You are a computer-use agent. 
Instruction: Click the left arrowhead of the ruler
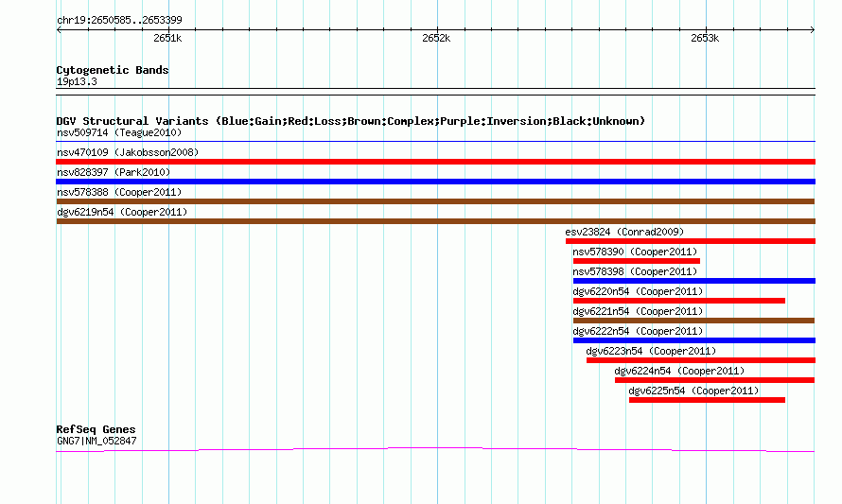59,30
